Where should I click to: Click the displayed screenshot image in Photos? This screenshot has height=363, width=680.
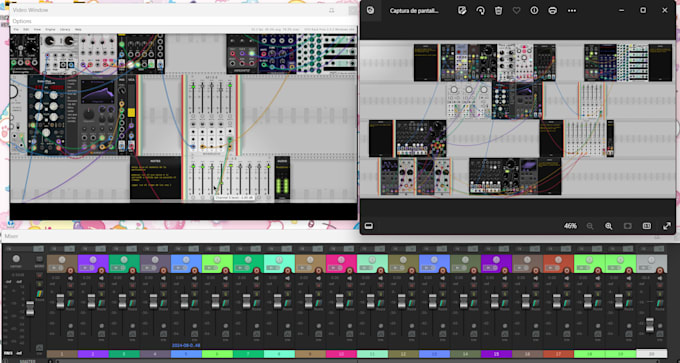click(x=518, y=119)
